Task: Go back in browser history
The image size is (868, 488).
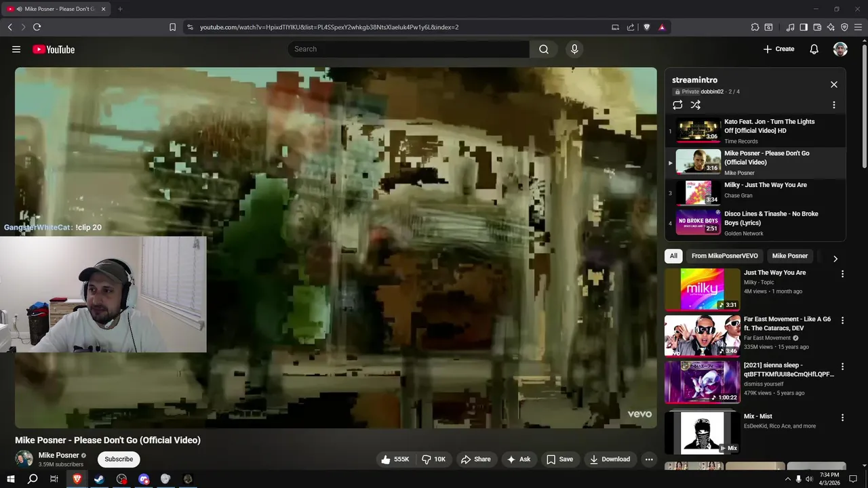Action: click(9, 27)
